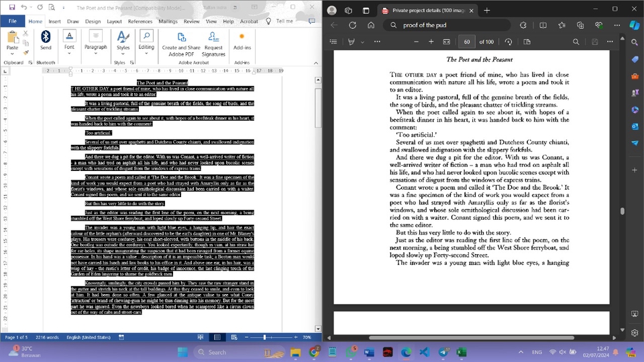644x362 pixels.
Task: Switch to Print Layout view in Word
Action: click(x=217, y=337)
